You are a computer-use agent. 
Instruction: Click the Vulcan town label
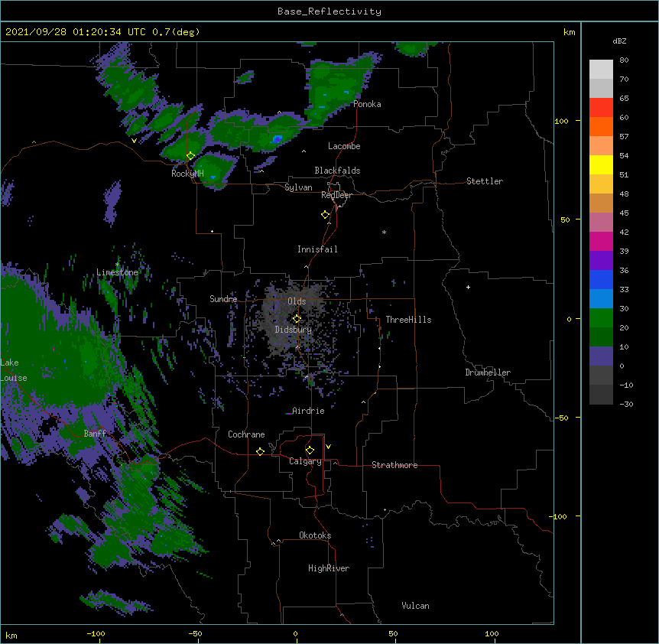tap(415, 606)
